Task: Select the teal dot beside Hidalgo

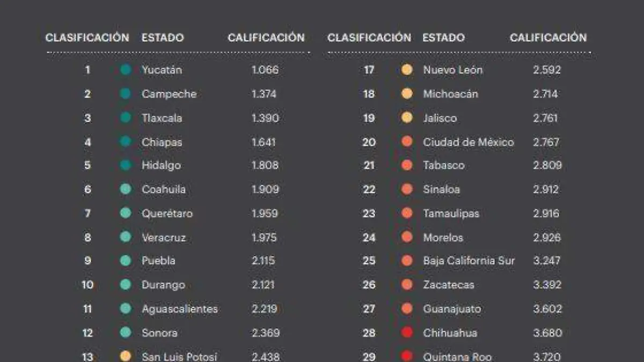Action: pos(126,165)
